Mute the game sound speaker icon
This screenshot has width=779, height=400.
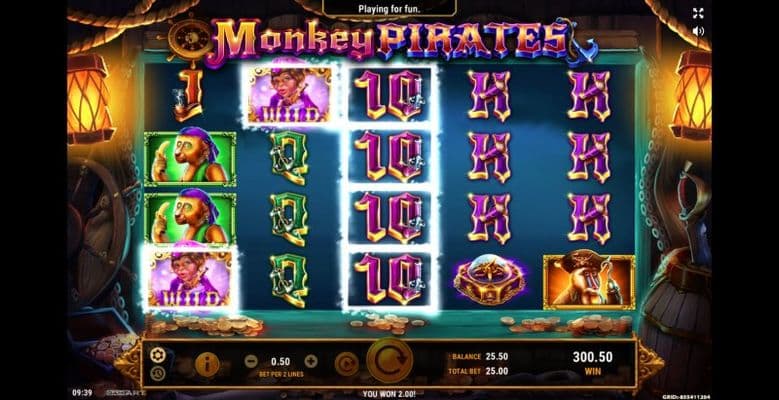(x=698, y=31)
